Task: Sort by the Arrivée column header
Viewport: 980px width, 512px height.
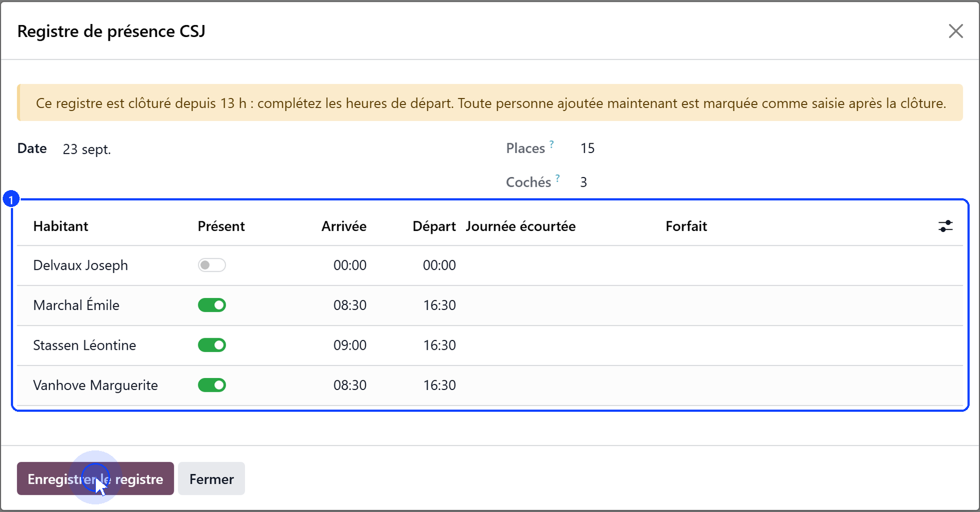Action: pyautogui.click(x=344, y=226)
